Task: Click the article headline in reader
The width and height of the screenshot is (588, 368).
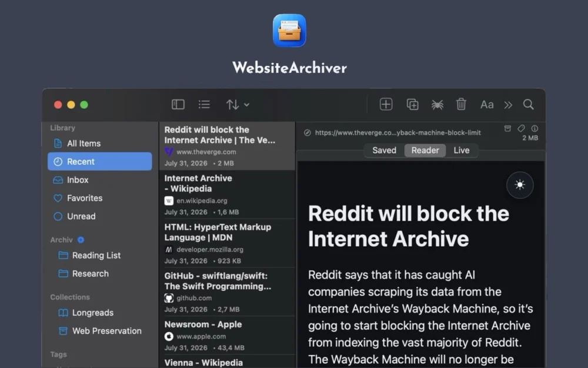Action: tap(409, 226)
